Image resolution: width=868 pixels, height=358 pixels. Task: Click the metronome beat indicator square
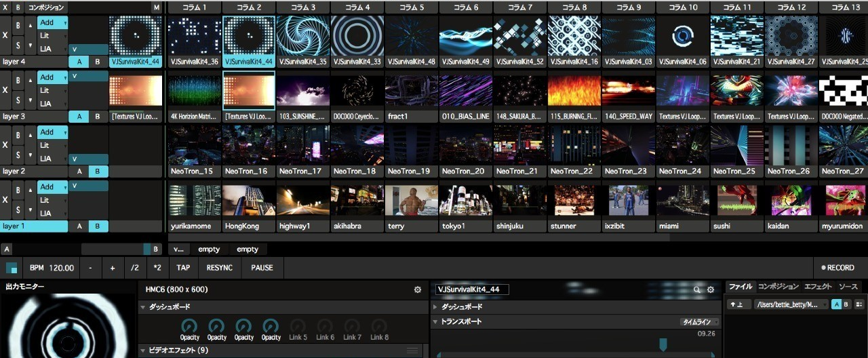[11, 268]
